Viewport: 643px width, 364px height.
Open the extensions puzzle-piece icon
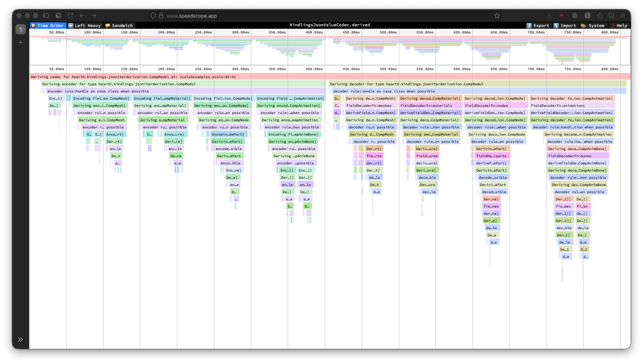pyautogui.click(x=599, y=15)
